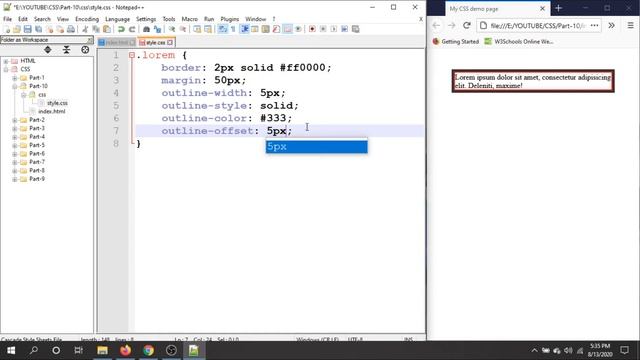Toggle Word Wrap toolbar icon
The height and width of the screenshot is (360, 640).
[x=222, y=29]
